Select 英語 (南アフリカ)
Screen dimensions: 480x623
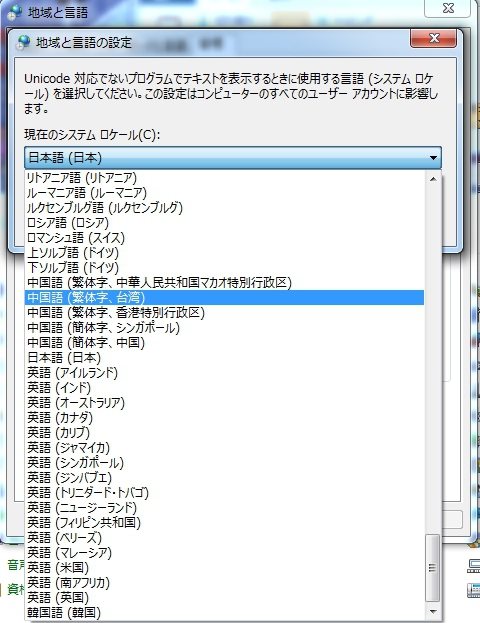[x=224, y=583]
